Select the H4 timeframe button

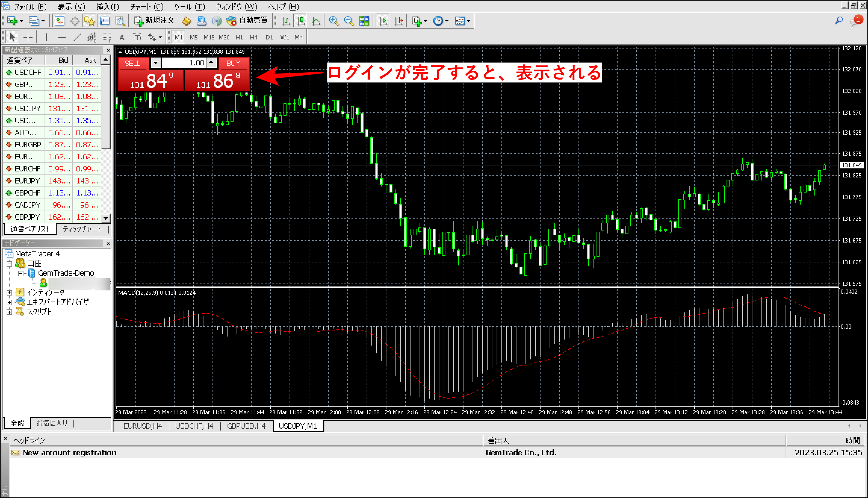(x=253, y=37)
